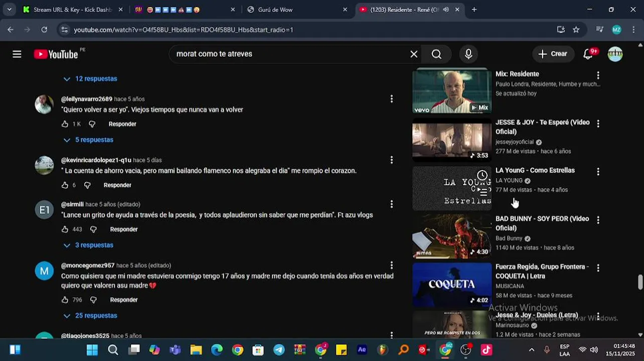Click the Chrome address bar URL

pyautogui.click(x=184, y=30)
